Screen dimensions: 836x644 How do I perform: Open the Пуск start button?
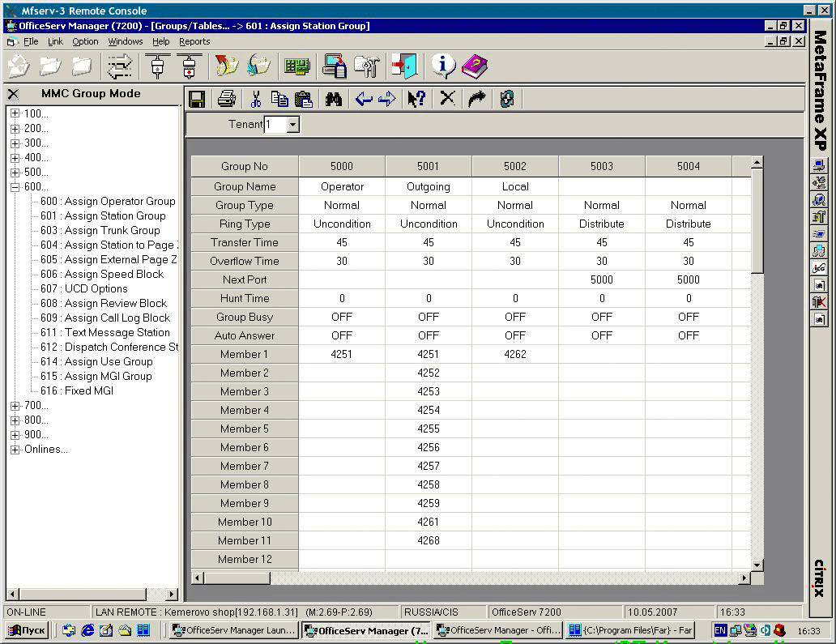[28, 631]
